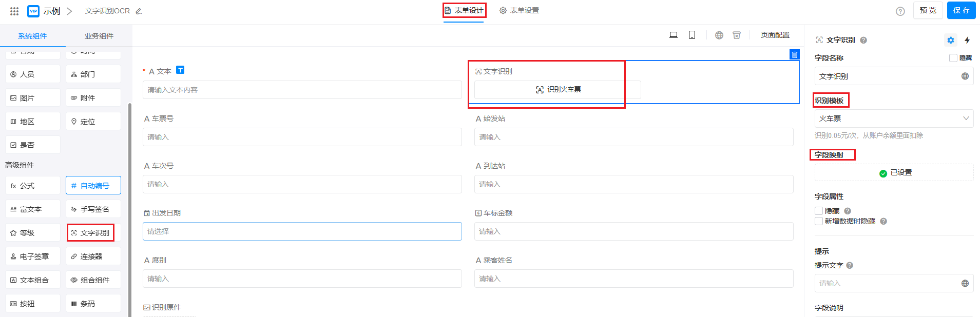Screen dimensions: 980x317
Task: Click the gear settings icon in properties
Action: click(951, 40)
